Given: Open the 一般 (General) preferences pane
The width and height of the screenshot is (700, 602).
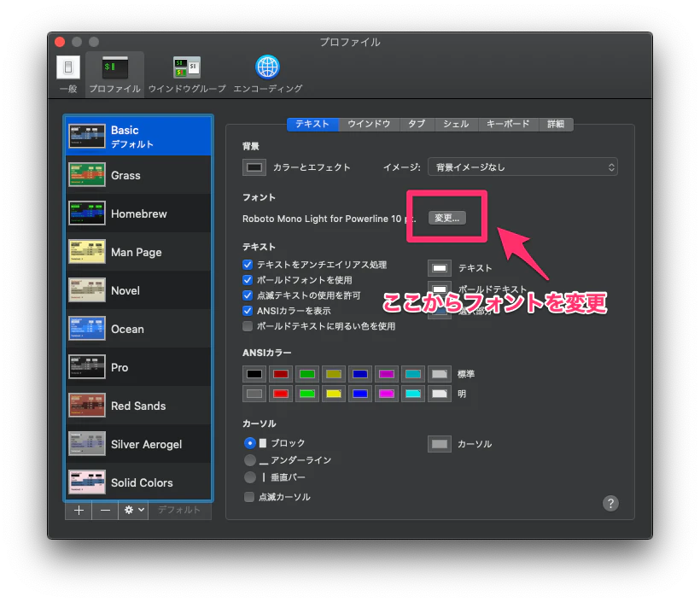Looking at the screenshot, I should click(68, 73).
